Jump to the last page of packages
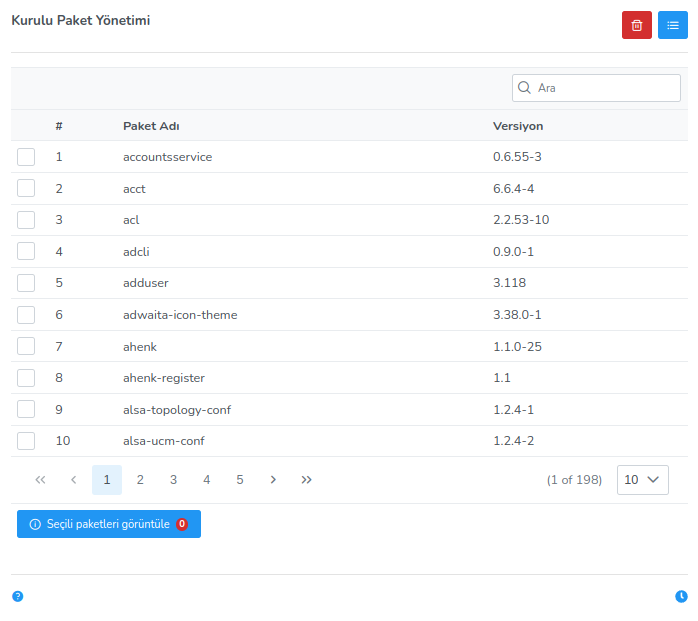 [307, 480]
